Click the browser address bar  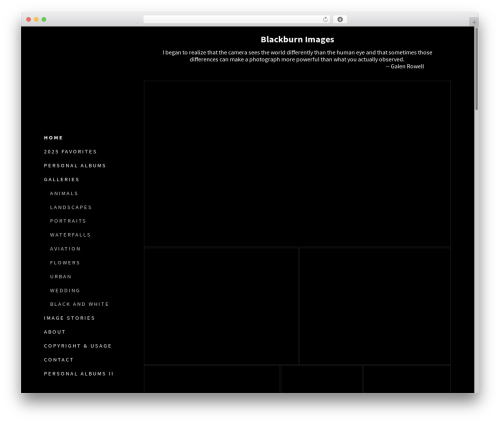pos(236,19)
